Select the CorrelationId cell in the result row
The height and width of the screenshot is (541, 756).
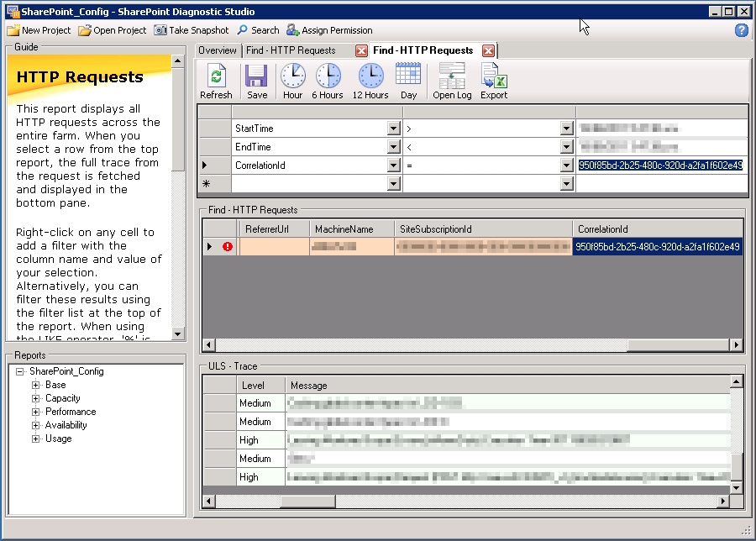point(658,247)
